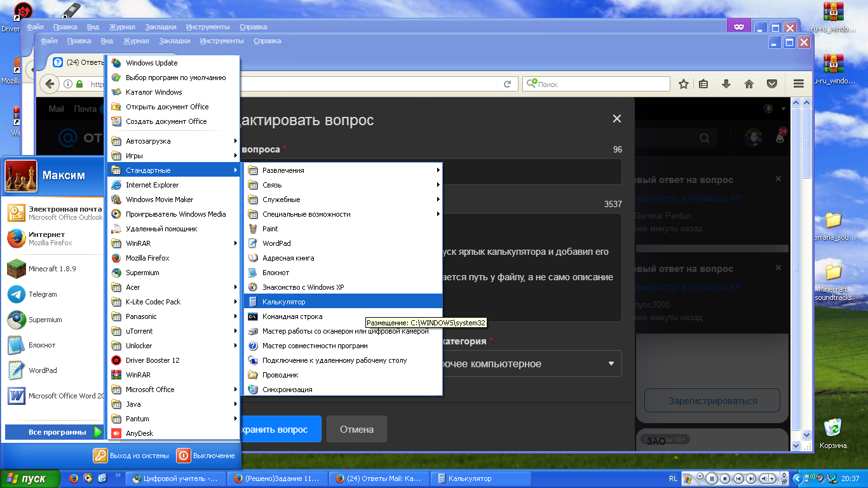The image size is (868, 488).
Task: Open the Pantum submenu
Action: pos(172,419)
